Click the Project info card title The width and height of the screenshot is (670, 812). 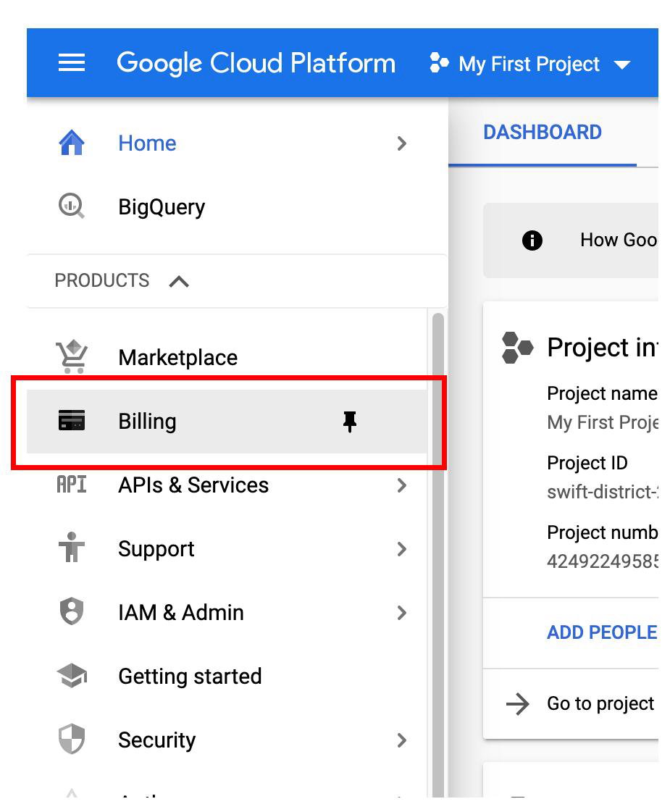point(602,347)
